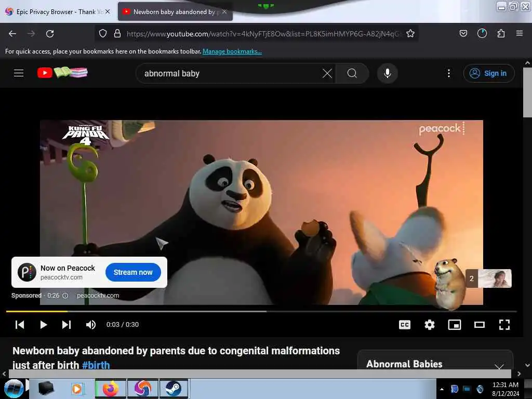Viewport: 532px width, 399px height.
Task: Mute the video volume
Action: pyautogui.click(x=90, y=325)
